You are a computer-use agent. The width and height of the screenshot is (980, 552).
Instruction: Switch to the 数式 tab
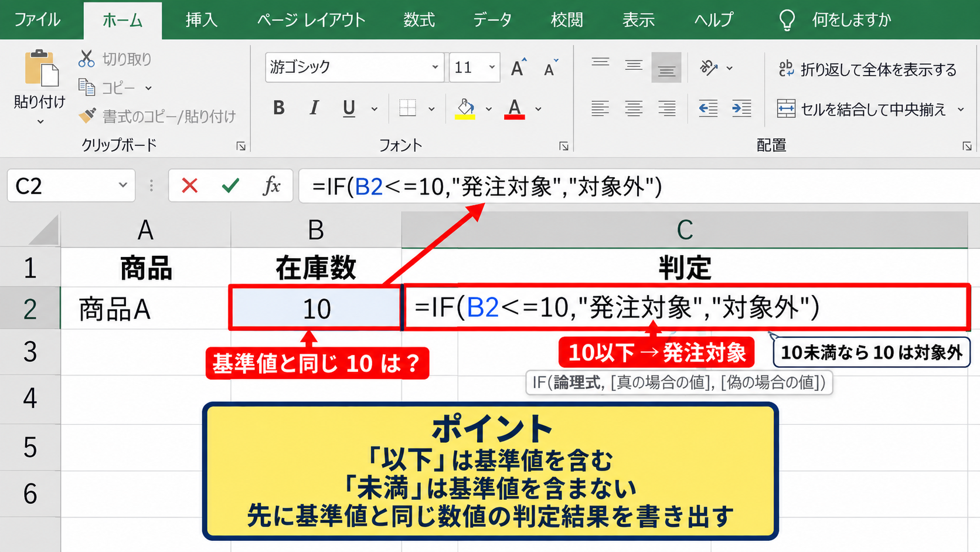pyautogui.click(x=418, y=20)
